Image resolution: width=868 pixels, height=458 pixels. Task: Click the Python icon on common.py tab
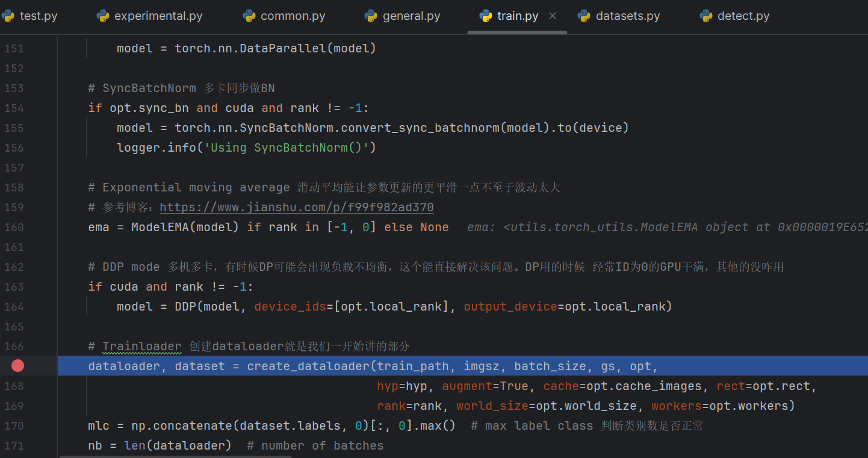point(249,16)
